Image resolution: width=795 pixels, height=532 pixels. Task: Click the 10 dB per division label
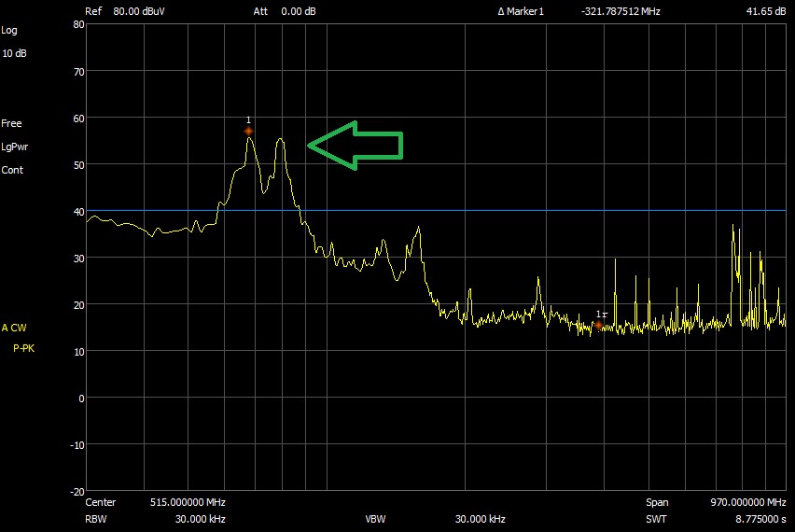pos(14,53)
